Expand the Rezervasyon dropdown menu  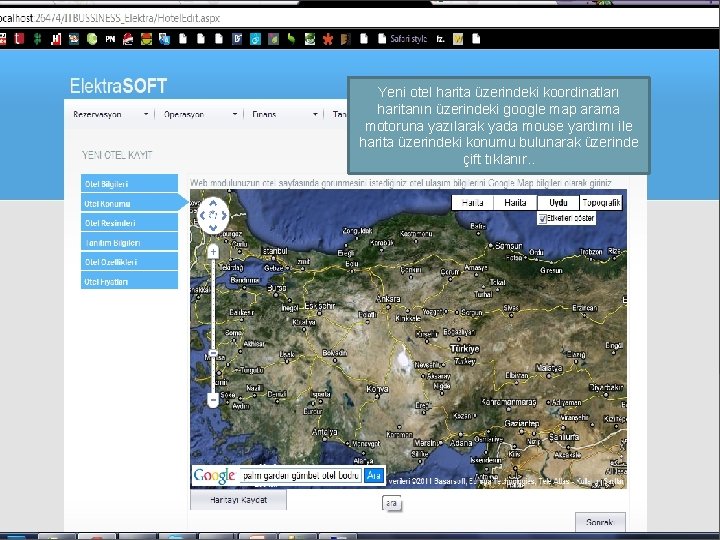tap(110, 114)
